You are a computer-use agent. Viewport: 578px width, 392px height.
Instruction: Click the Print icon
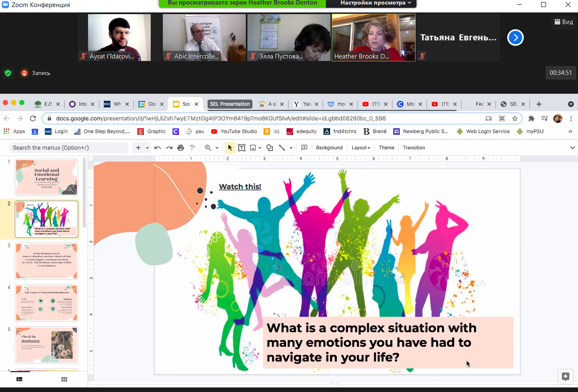[181, 148]
